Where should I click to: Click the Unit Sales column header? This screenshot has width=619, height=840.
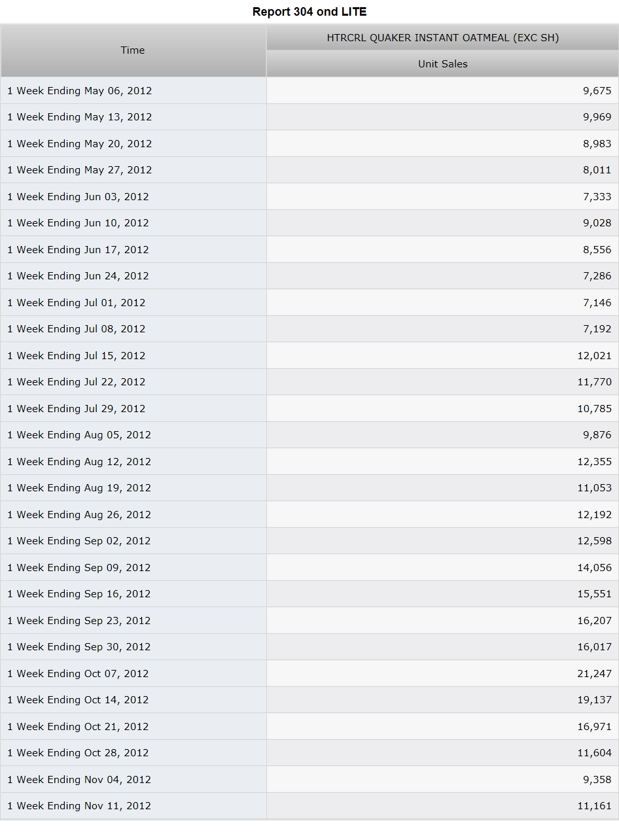coord(443,64)
